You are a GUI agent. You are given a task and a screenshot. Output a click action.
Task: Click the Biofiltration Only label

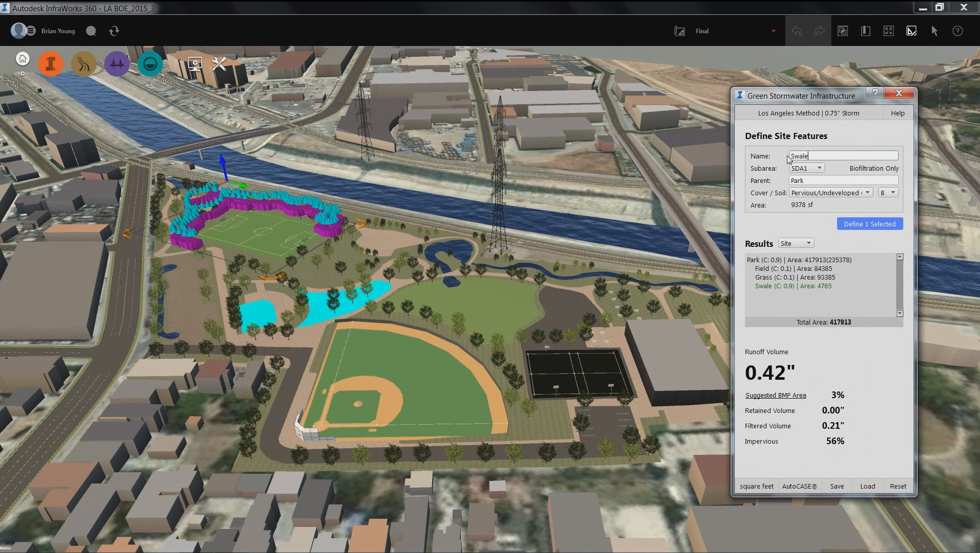(874, 168)
